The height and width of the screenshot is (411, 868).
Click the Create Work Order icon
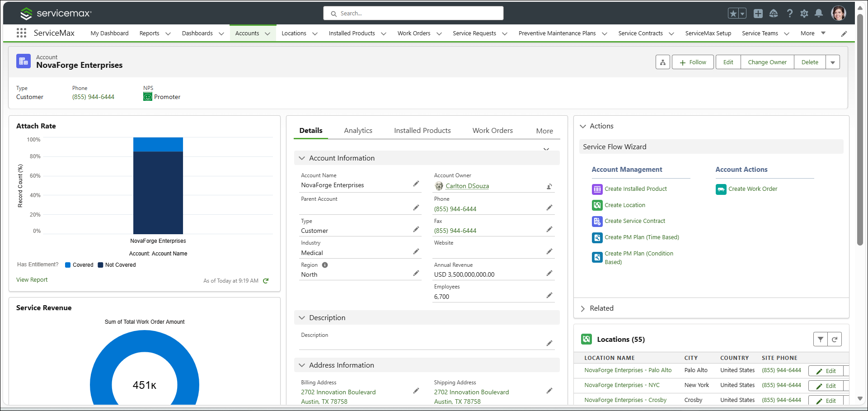721,189
